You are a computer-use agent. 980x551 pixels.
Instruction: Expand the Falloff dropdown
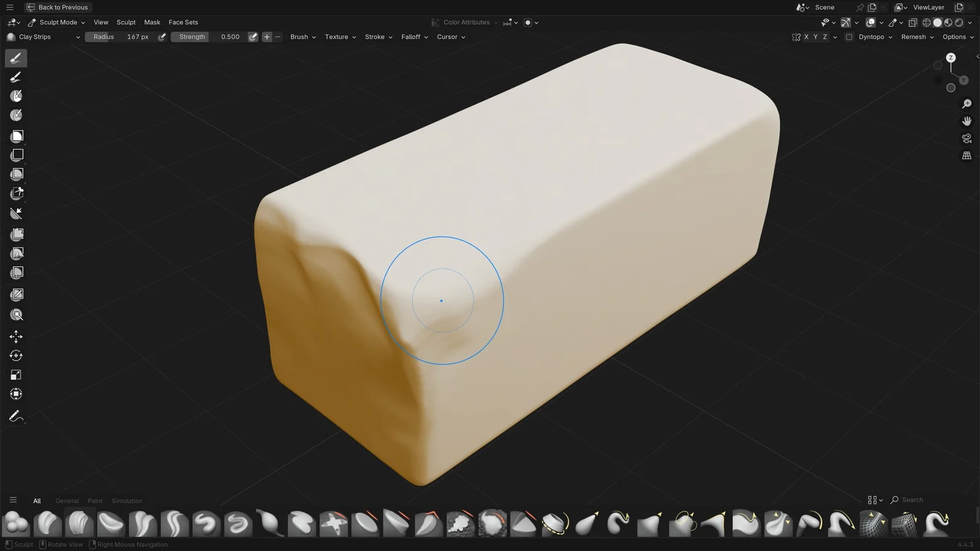pos(414,37)
